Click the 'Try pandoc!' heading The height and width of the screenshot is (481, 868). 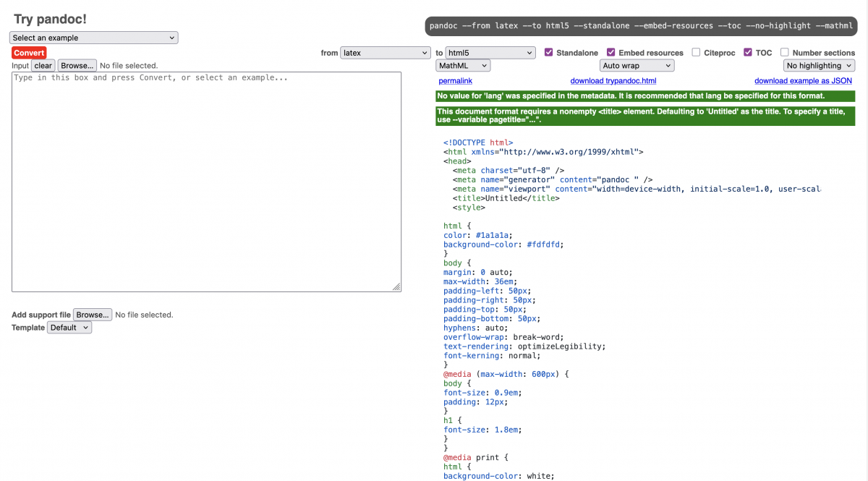click(51, 20)
